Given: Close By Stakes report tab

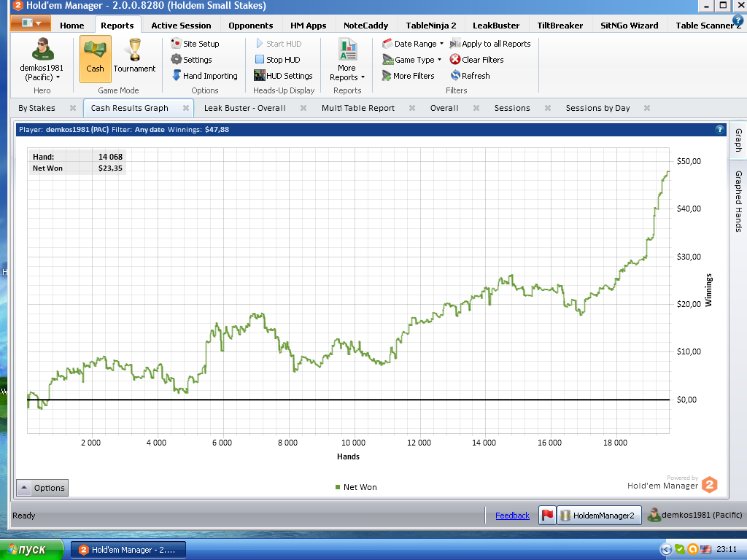Looking at the screenshot, I should pyautogui.click(x=73, y=108).
